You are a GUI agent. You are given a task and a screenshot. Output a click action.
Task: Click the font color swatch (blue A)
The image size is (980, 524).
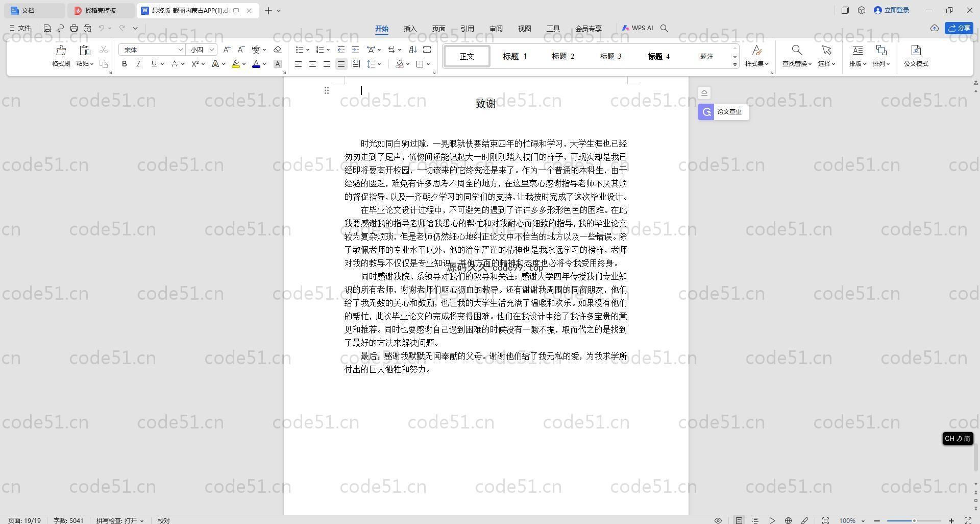point(256,64)
